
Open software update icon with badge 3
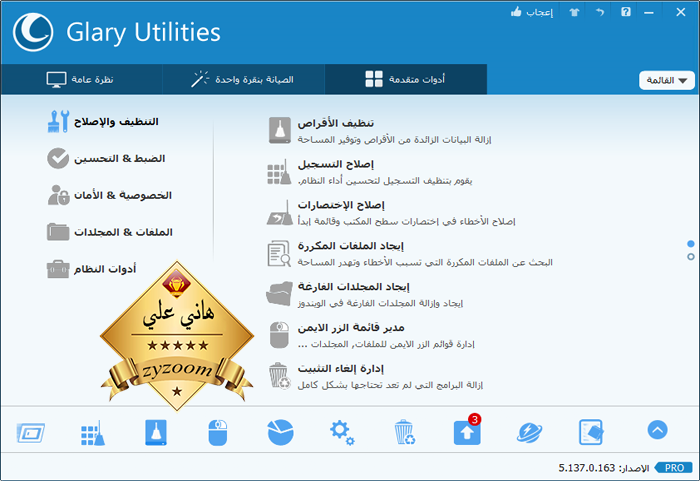click(x=467, y=430)
